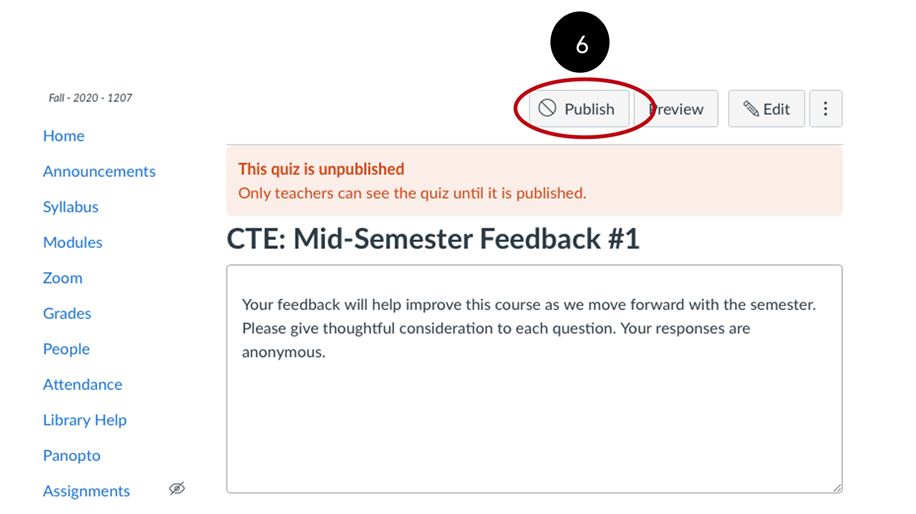Image resolution: width=916 pixels, height=514 pixels.
Task: Click the unpublished circle icon in Publish
Action: pyautogui.click(x=547, y=108)
